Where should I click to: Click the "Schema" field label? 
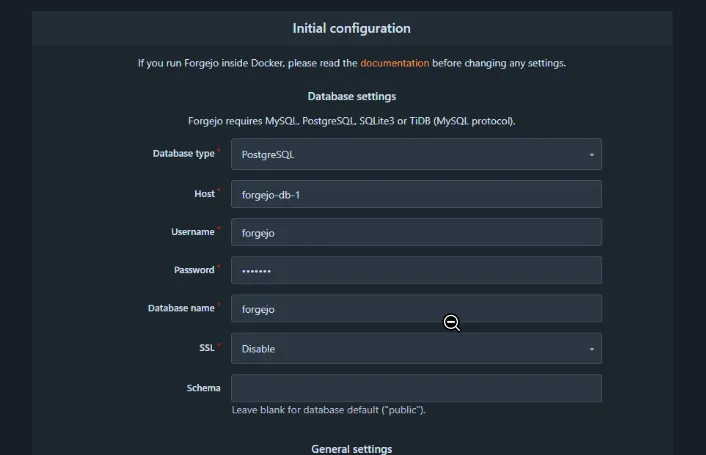click(x=203, y=387)
